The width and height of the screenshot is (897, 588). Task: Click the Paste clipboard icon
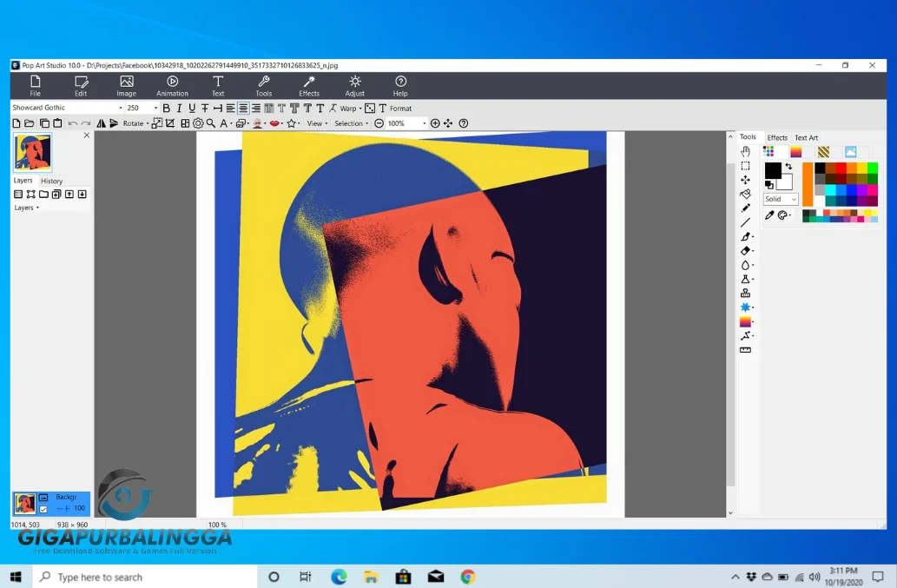pyautogui.click(x=57, y=123)
